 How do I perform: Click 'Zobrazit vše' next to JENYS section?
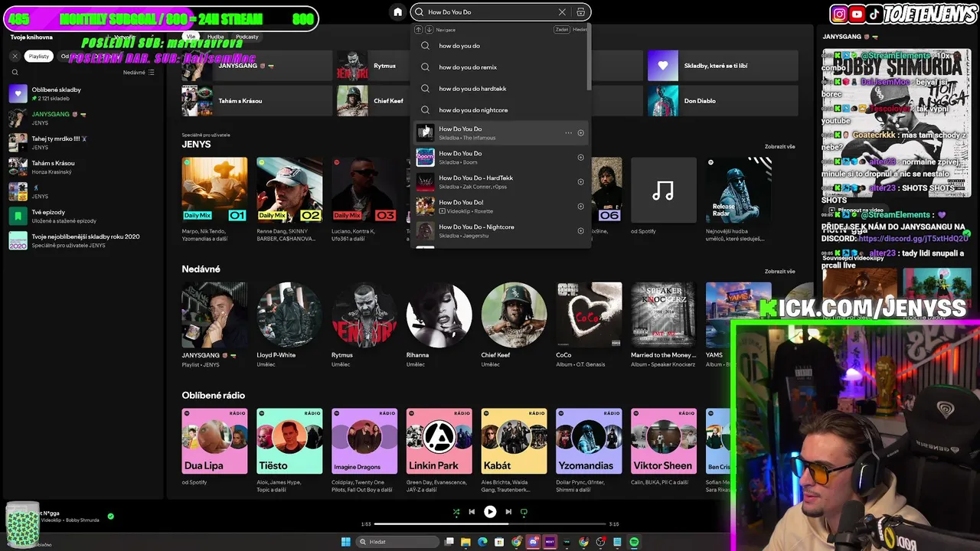tap(779, 146)
